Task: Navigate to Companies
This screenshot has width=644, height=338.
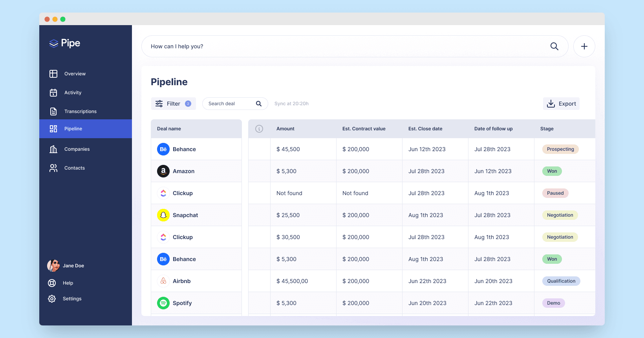Action: (86, 149)
